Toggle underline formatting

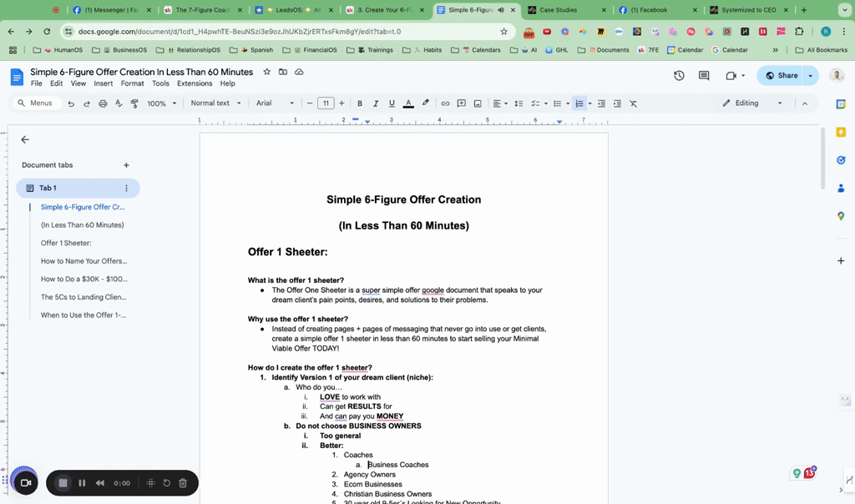click(392, 103)
